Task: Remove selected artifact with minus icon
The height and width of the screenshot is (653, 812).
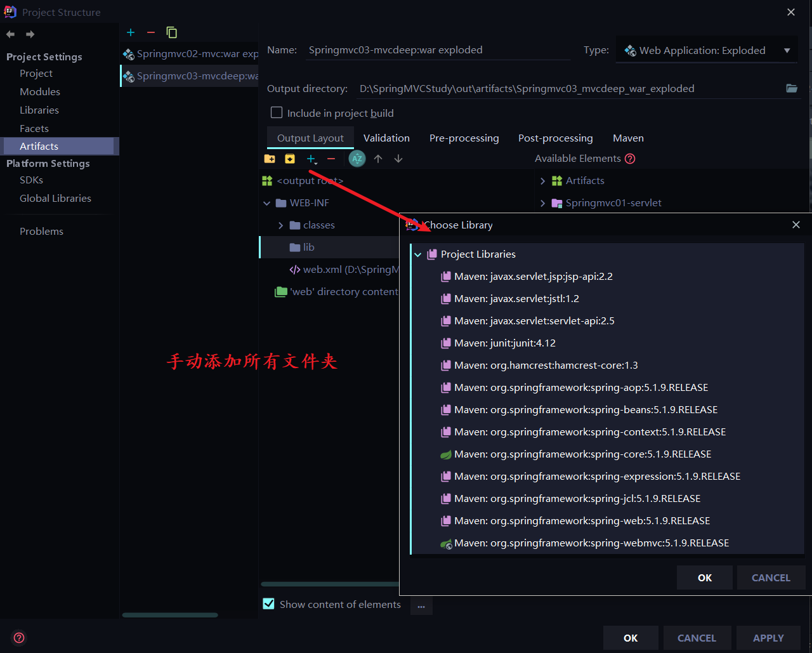Action: pyautogui.click(x=150, y=32)
